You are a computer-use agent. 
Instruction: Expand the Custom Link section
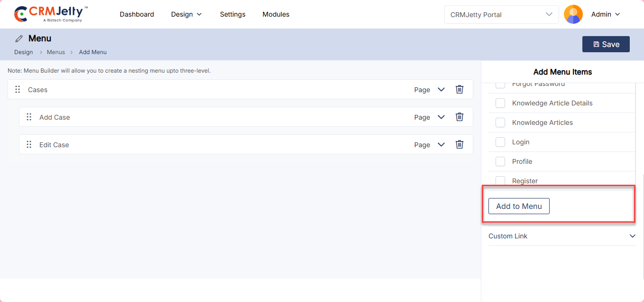(632, 236)
